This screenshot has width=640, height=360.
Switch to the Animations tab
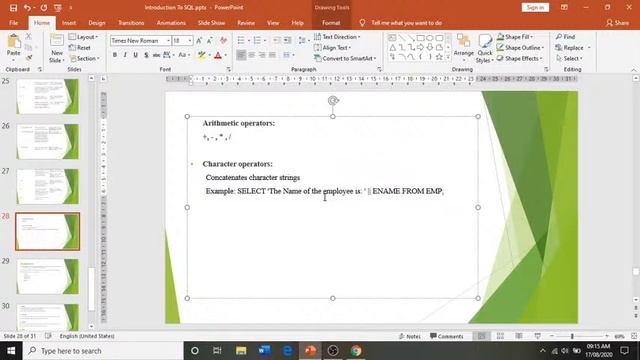[171, 23]
